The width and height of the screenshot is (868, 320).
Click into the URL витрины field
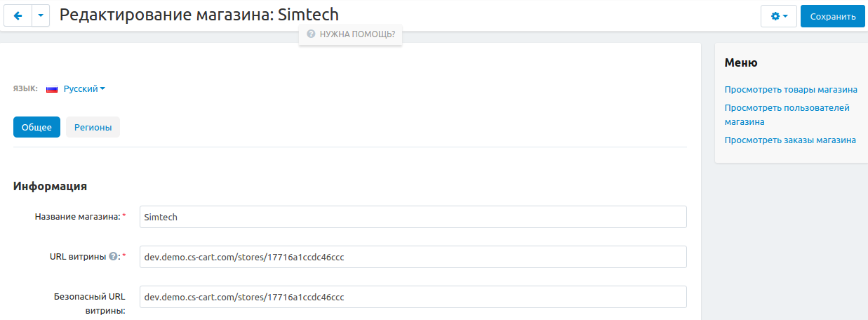coord(413,257)
